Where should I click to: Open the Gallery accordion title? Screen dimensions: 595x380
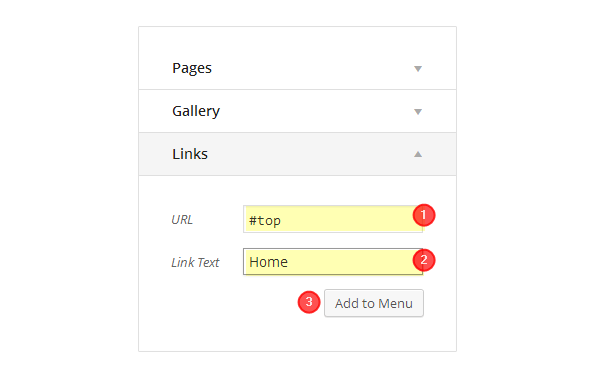click(196, 111)
